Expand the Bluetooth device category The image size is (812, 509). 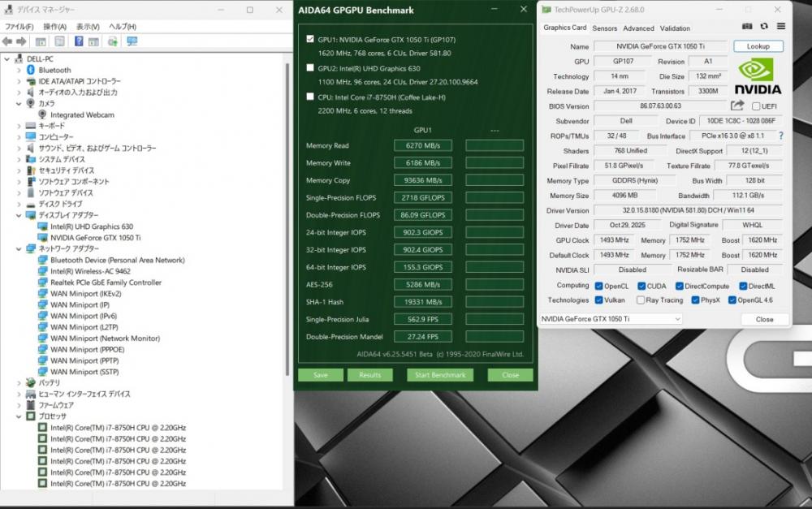19,70
